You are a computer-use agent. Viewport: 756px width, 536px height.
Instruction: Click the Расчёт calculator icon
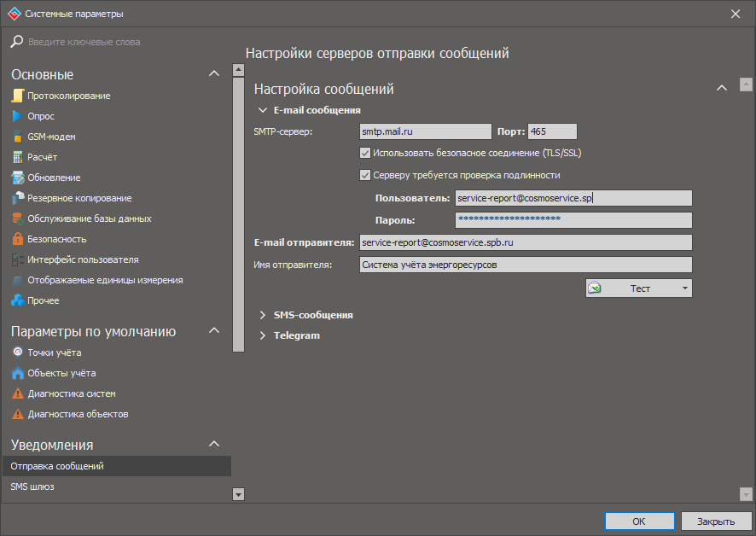(17, 157)
